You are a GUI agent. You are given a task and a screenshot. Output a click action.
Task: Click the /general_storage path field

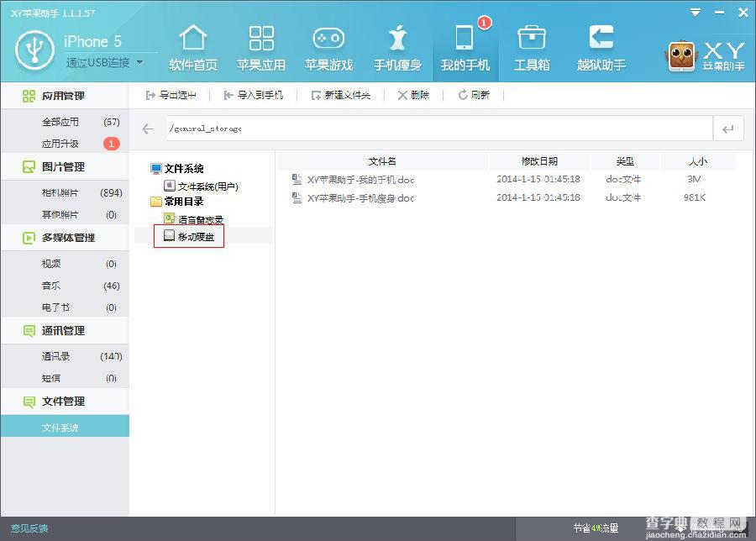(x=439, y=129)
